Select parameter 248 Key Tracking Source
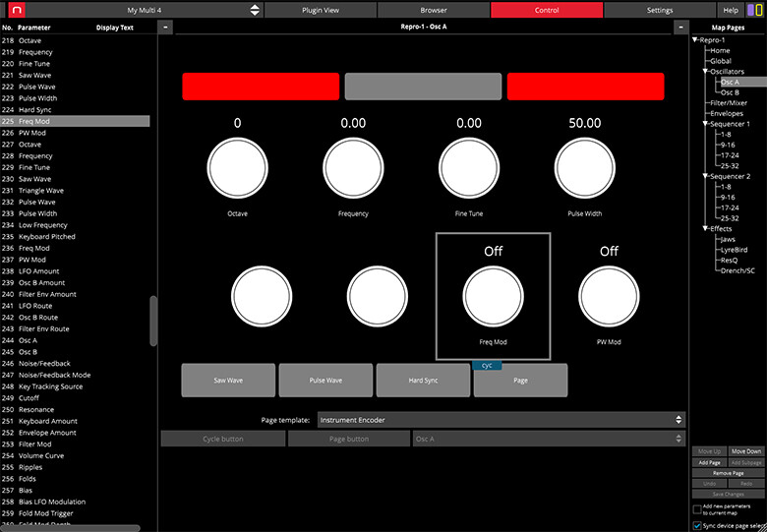 click(x=76, y=386)
